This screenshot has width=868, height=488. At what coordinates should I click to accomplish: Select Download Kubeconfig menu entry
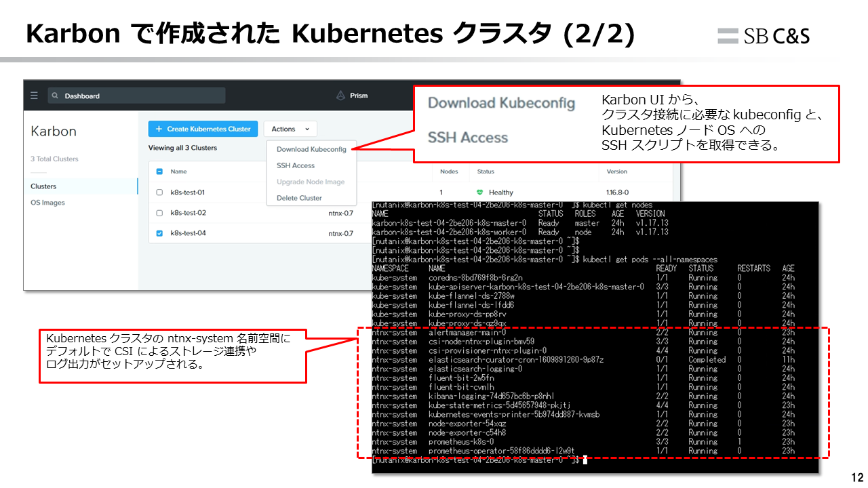[x=311, y=149]
